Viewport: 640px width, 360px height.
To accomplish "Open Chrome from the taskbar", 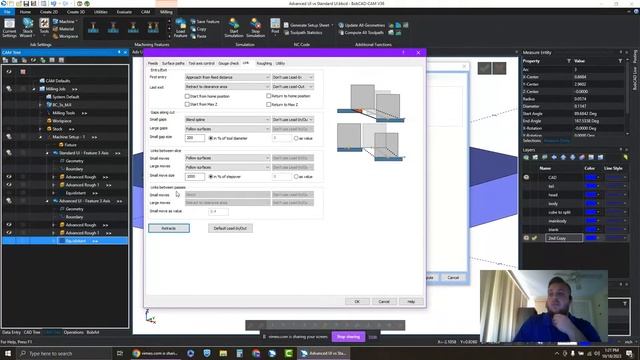I will (155, 353).
